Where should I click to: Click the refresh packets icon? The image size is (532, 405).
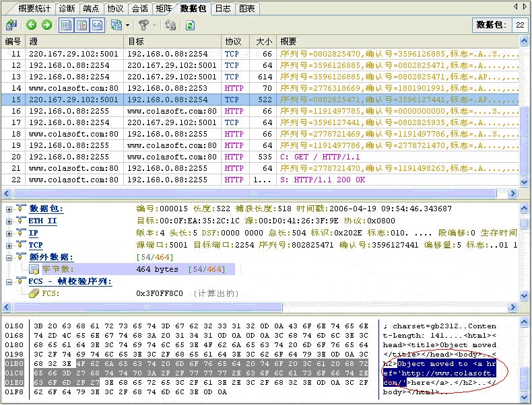(x=190, y=25)
